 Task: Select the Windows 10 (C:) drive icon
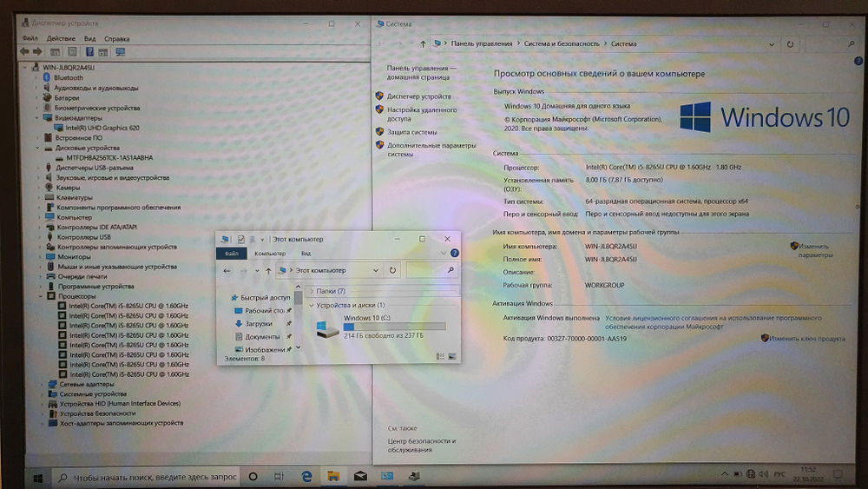point(327,329)
